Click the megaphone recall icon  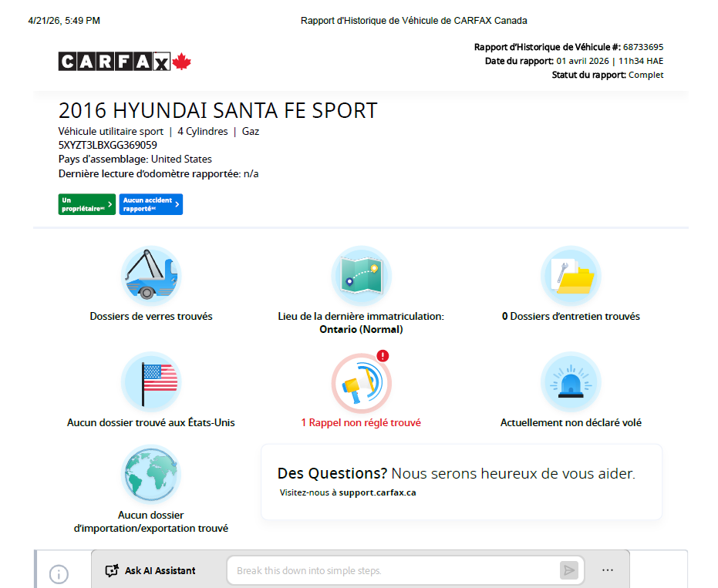(x=361, y=382)
